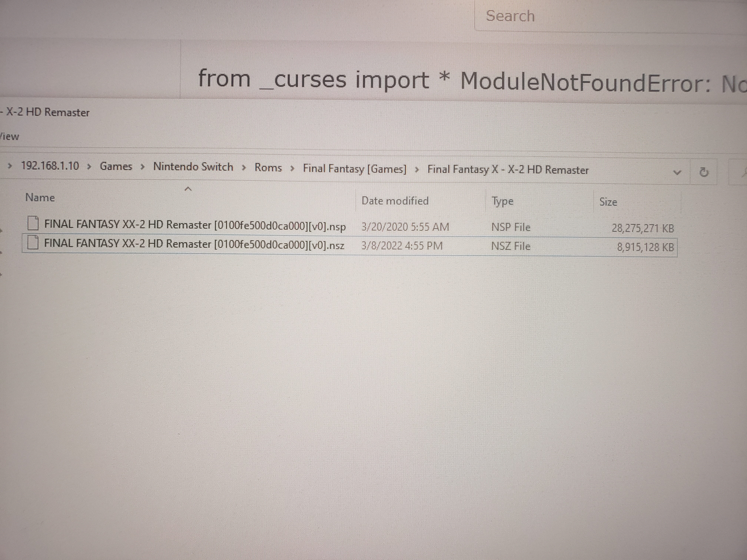747x560 pixels.
Task: Click NSZ File type cell
Action: pos(511,246)
